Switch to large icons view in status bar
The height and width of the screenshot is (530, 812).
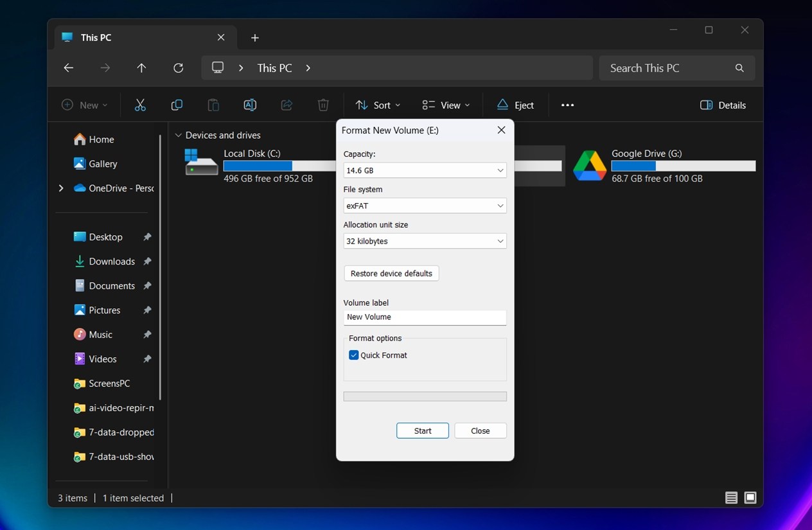click(x=750, y=498)
